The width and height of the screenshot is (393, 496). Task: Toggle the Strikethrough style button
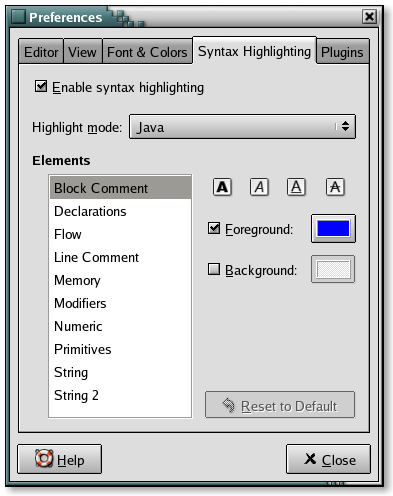[335, 187]
